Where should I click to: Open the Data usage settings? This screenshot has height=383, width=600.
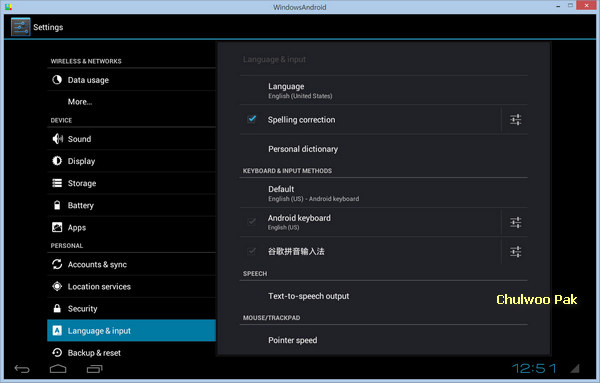click(x=132, y=80)
